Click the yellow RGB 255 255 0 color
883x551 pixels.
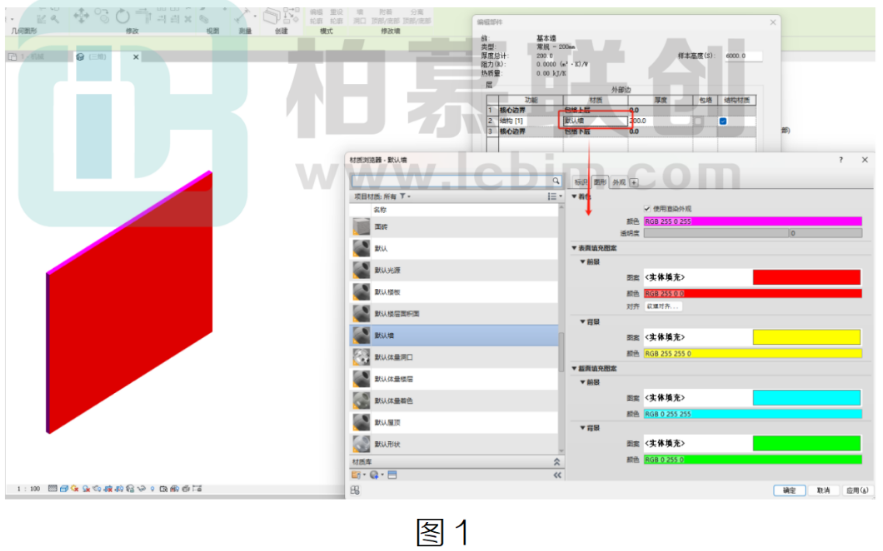(753, 354)
